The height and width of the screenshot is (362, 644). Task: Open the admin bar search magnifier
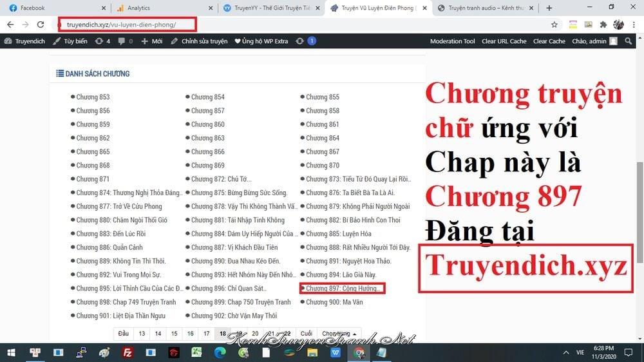tap(629, 41)
